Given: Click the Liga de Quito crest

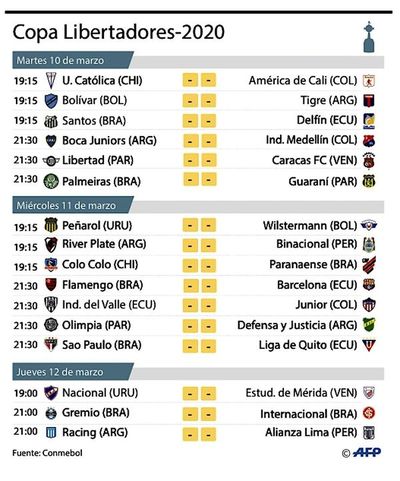Looking at the screenshot, I should (x=369, y=345).
